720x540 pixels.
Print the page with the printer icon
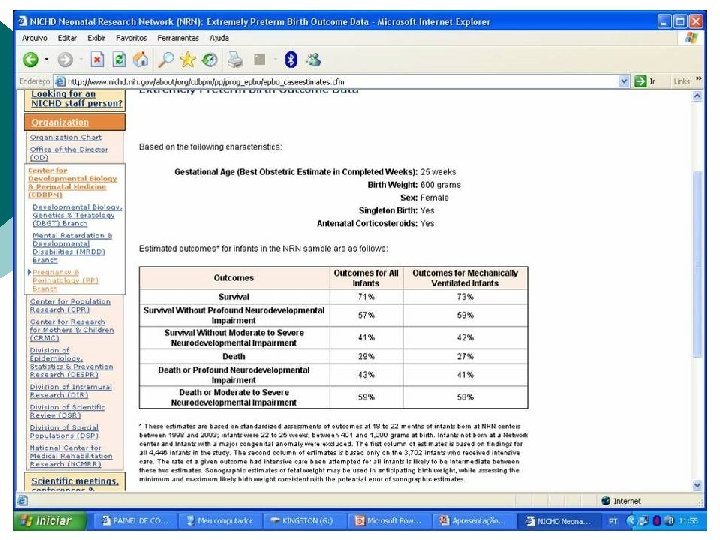pyautogui.click(x=235, y=59)
